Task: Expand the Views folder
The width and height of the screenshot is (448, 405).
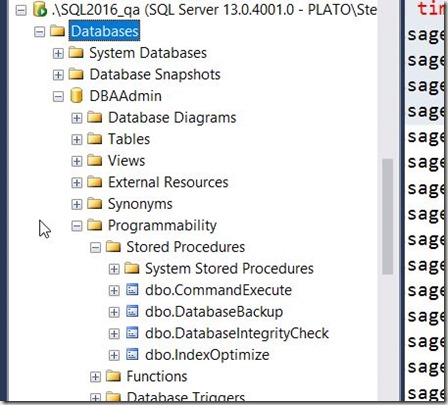Action: [x=77, y=161]
